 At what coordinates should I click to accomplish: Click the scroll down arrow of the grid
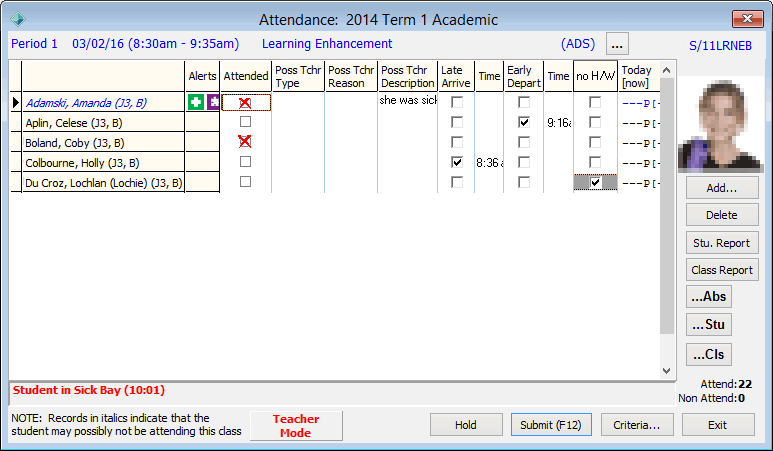tap(667, 371)
